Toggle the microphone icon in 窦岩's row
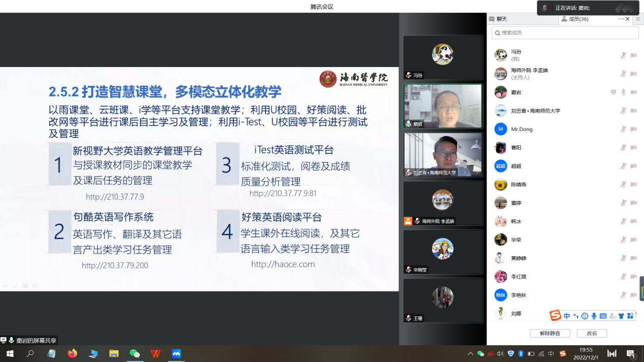644x362 pixels. coord(623,92)
